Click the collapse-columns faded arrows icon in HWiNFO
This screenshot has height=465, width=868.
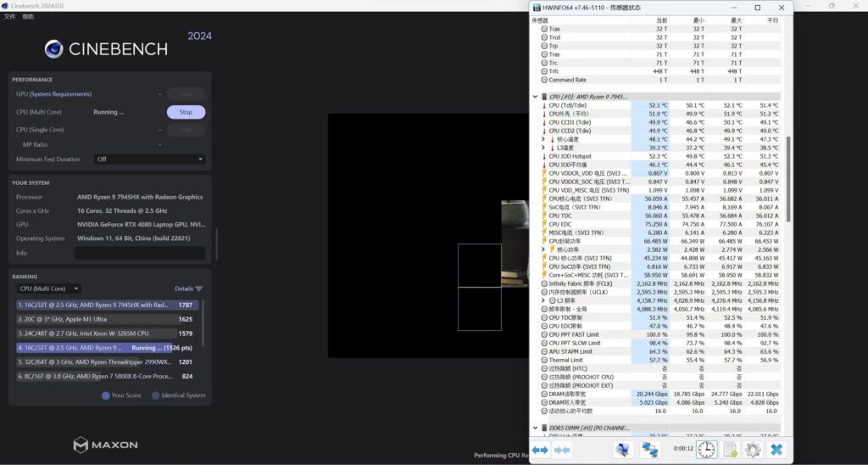click(561, 450)
